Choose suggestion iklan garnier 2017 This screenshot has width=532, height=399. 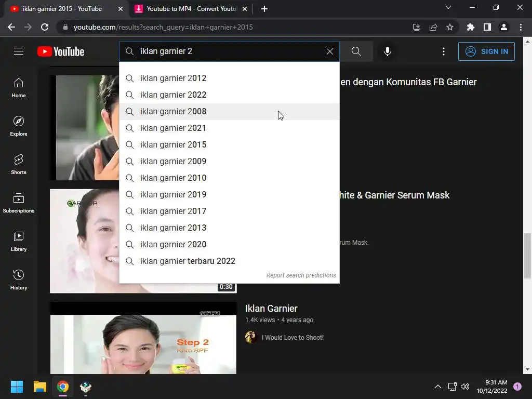point(229,211)
